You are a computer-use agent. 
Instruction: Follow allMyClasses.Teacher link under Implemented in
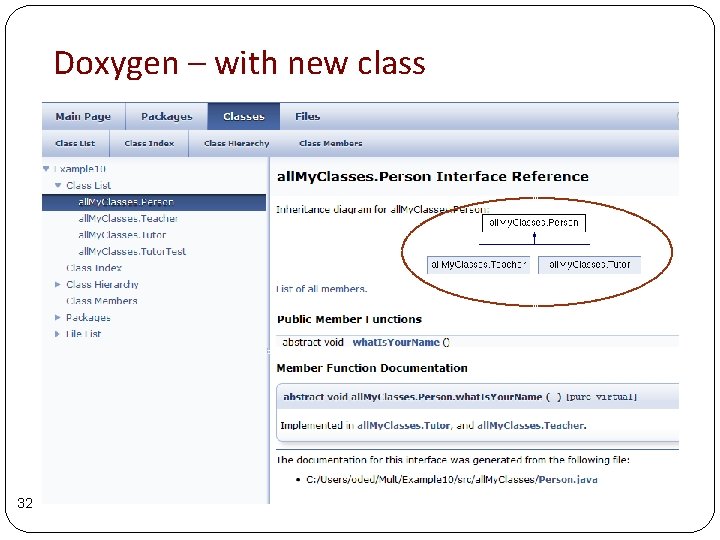[531, 425]
